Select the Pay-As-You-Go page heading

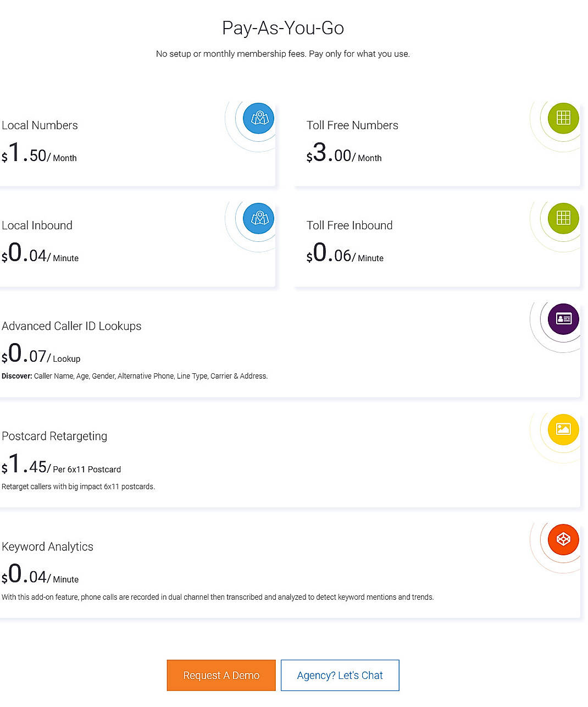283,28
